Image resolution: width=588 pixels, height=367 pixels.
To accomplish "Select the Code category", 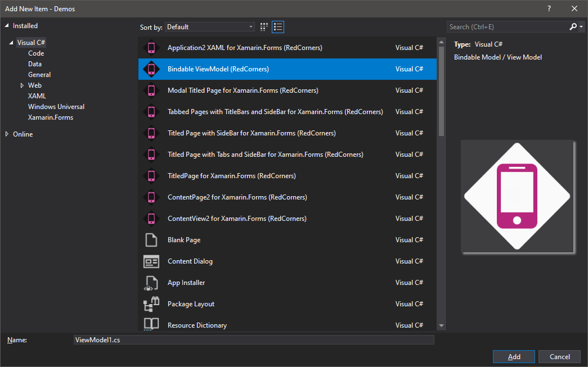I will (x=36, y=53).
